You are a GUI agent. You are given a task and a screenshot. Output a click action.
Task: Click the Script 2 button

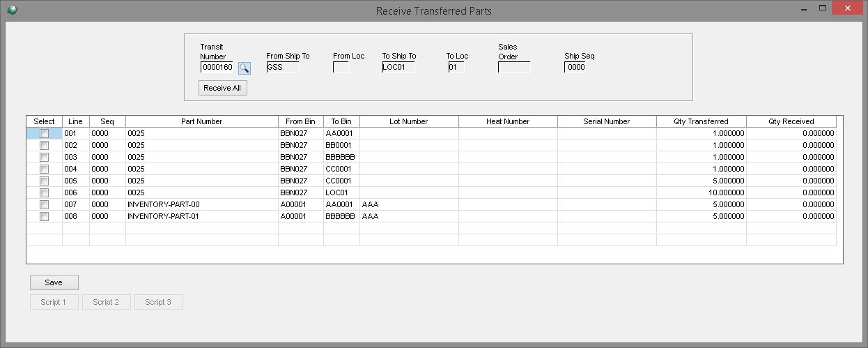106,302
